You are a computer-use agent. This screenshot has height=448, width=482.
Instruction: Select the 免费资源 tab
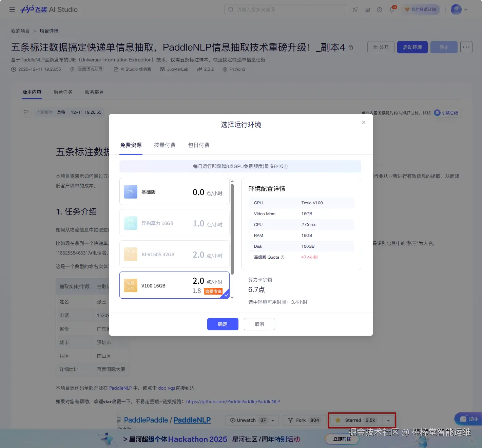(131, 145)
